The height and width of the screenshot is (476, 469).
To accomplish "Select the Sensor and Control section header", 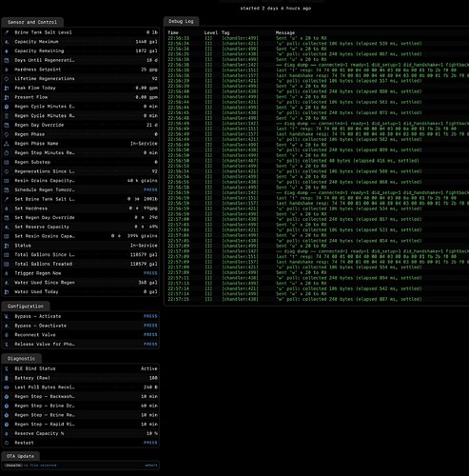I will (32, 22).
